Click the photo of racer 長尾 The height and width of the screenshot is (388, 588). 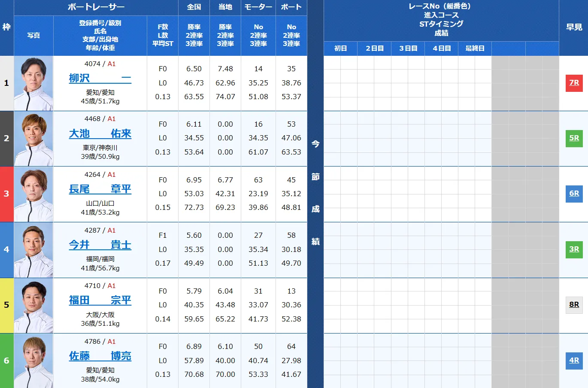click(33, 194)
